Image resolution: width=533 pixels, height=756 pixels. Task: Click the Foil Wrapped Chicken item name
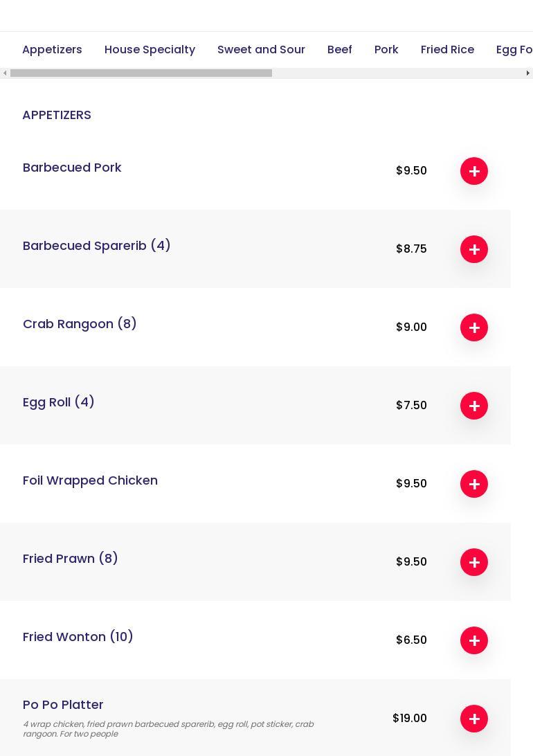(x=90, y=480)
